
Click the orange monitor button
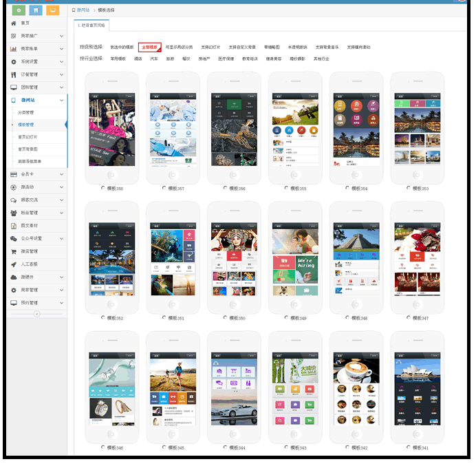click(52, 10)
